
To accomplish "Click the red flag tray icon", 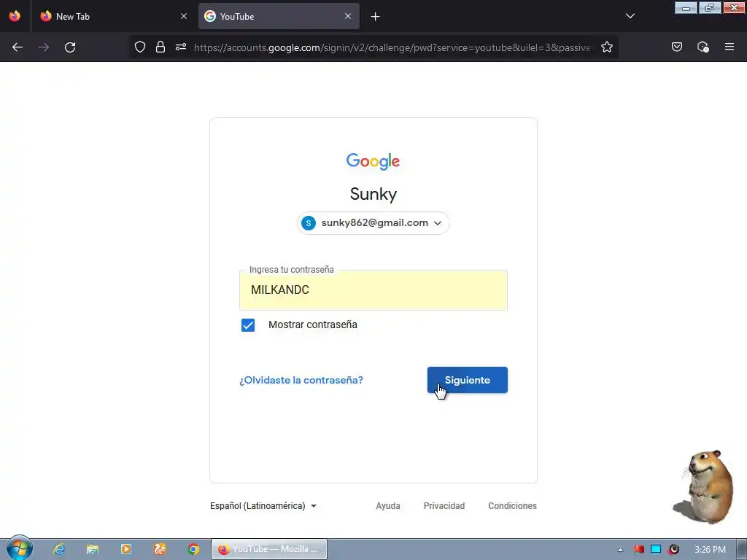I will click(638, 550).
